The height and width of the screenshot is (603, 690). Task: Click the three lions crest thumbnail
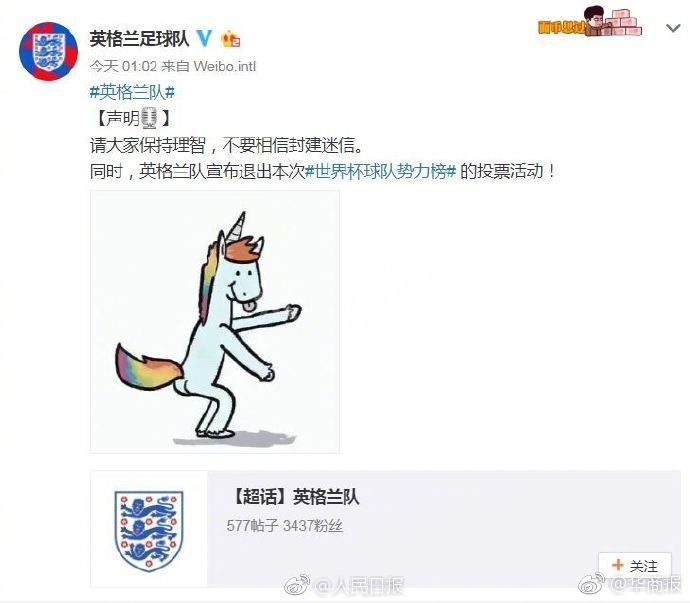(x=149, y=529)
